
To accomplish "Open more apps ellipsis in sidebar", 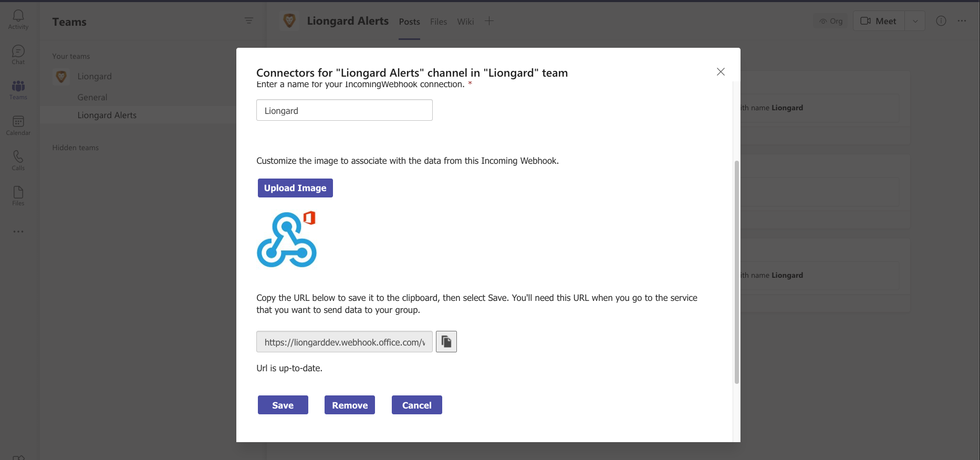I will tap(18, 232).
